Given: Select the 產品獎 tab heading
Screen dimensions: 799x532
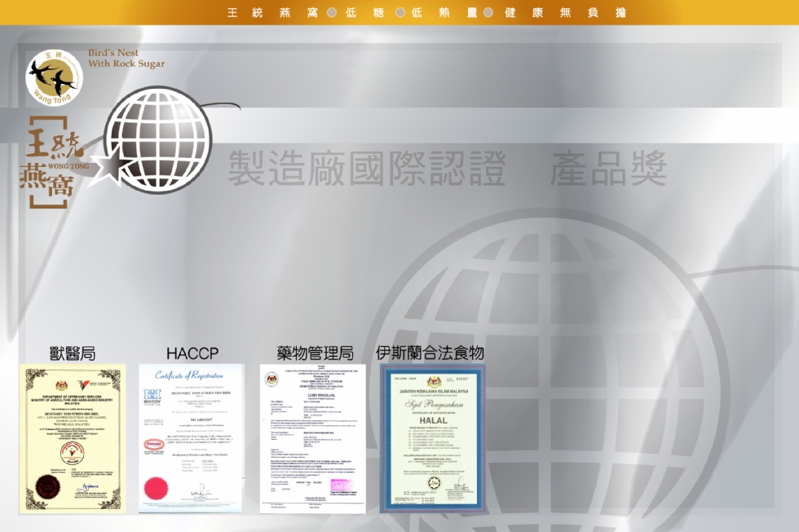Looking at the screenshot, I should [x=608, y=169].
